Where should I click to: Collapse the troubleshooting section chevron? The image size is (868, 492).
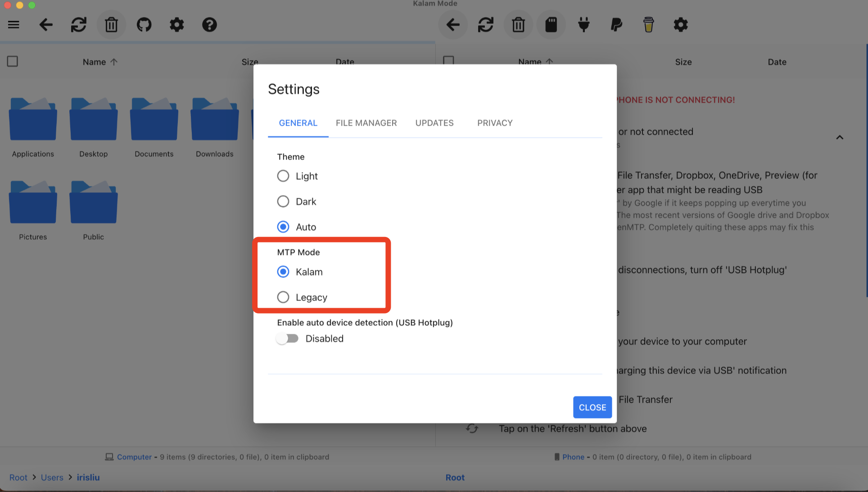[840, 137]
